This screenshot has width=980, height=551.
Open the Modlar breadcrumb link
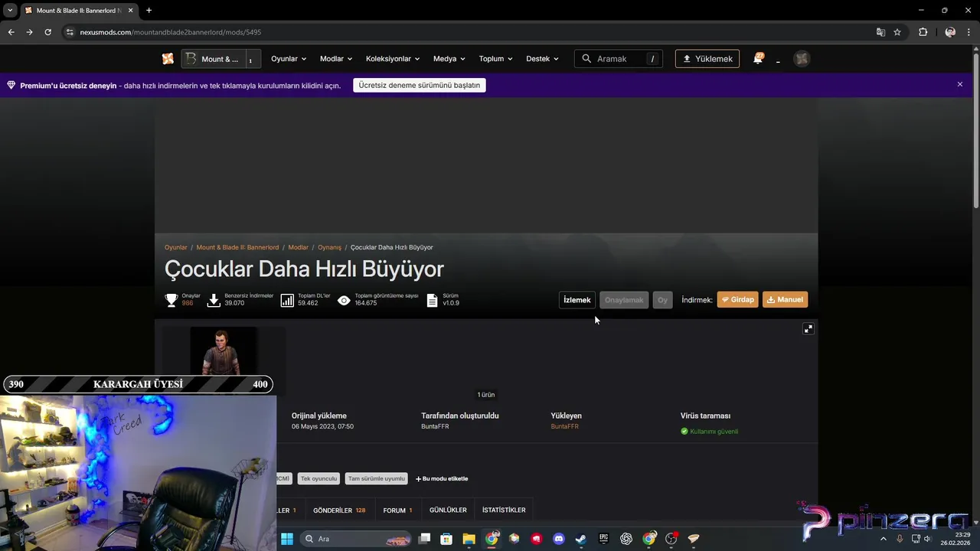[x=299, y=247]
